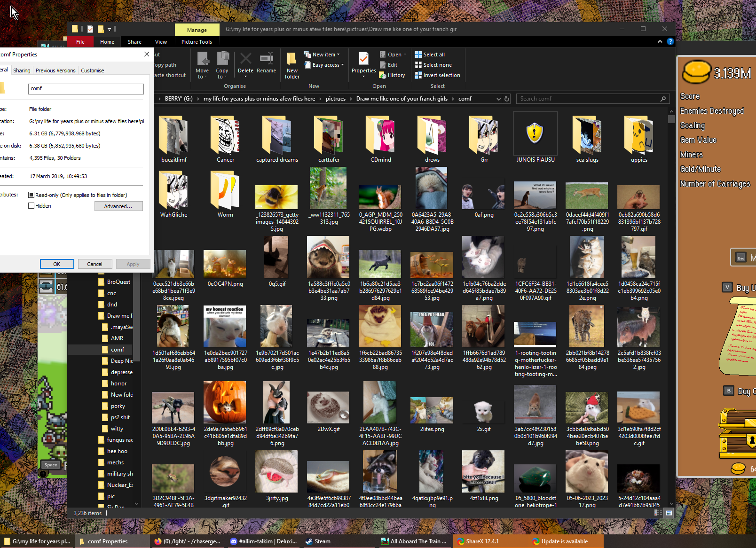Close the comf Properties dialog
This screenshot has height=548, width=756.
pos(147,54)
